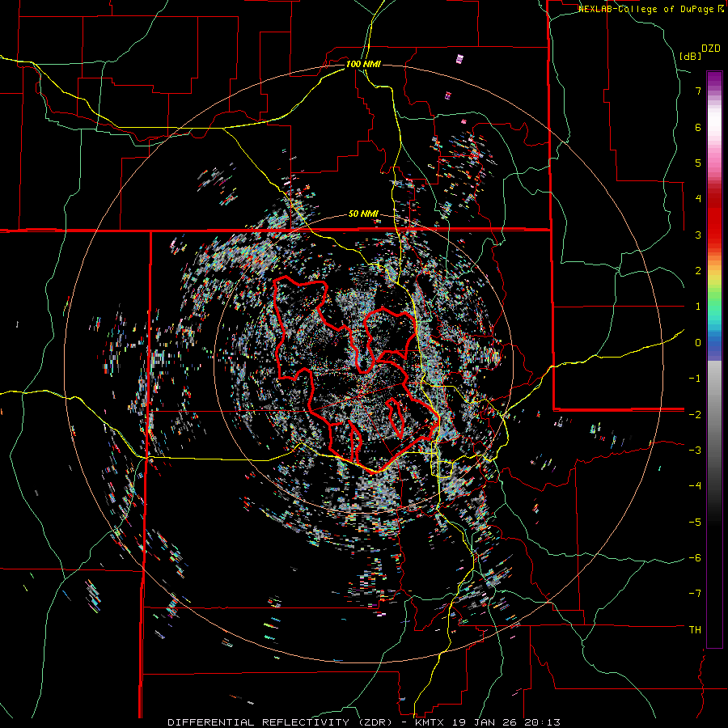Screen dimensions: 728x728
Task: Click the "-6" value on the color scale
Action: 695,557
